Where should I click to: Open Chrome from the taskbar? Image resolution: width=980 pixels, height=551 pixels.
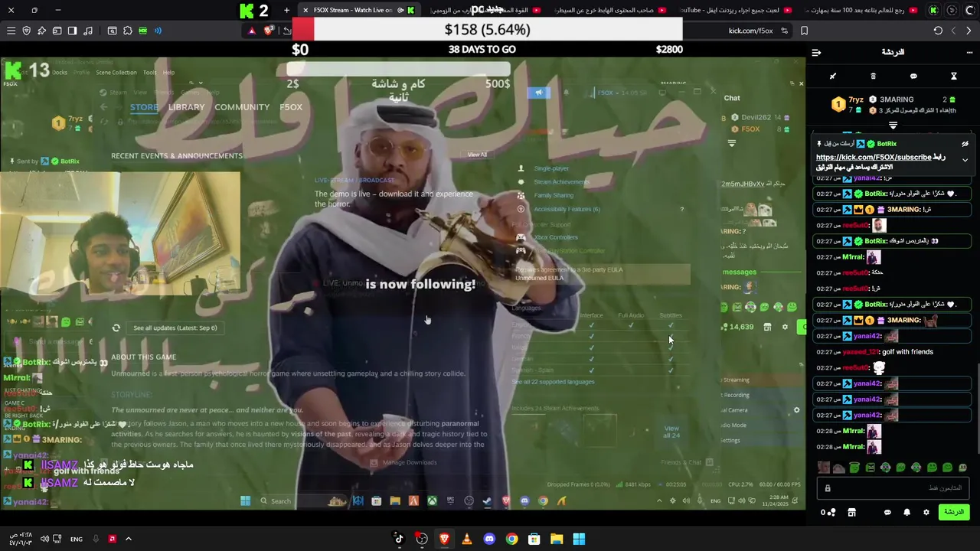pos(511,539)
